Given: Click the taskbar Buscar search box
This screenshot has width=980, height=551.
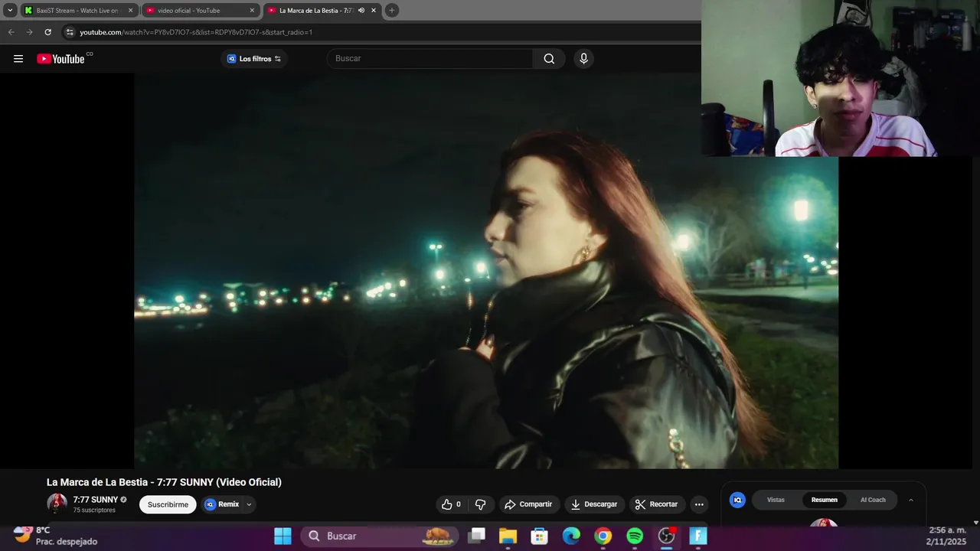Looking at the screenshot, I should [x=379, y=536].
